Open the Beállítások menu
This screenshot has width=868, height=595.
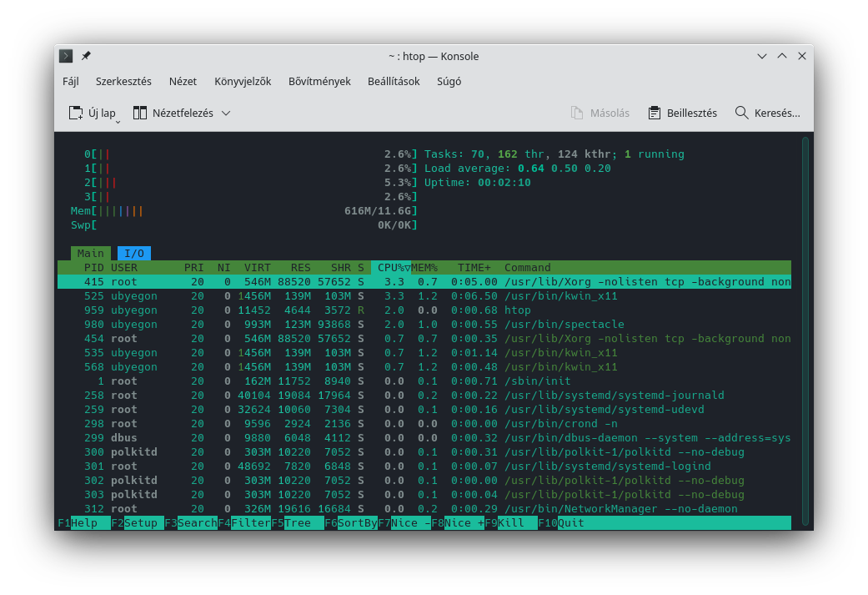[394, 82]
